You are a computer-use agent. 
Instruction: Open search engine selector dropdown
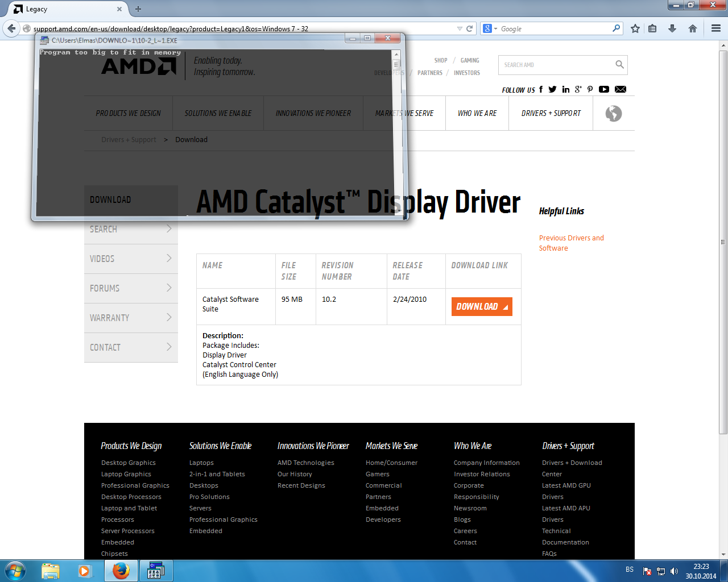pos(490,28)
